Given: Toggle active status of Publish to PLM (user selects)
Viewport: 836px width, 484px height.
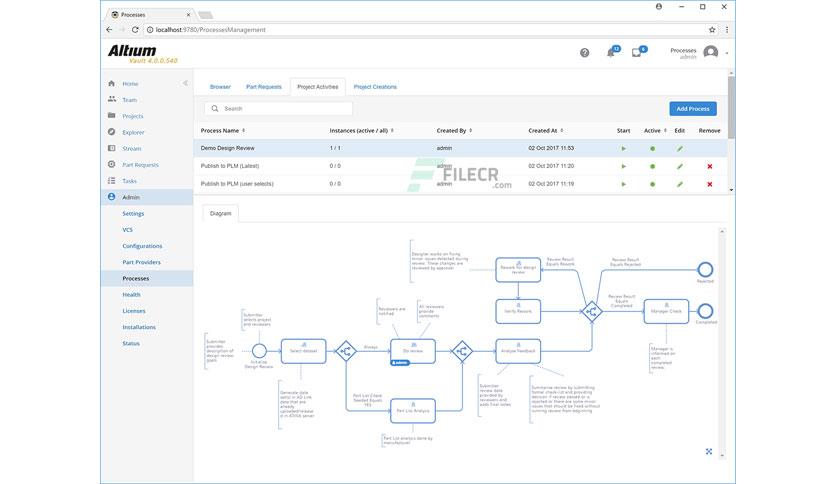Looking at the screenshot, I should click(x=652, y=184).
